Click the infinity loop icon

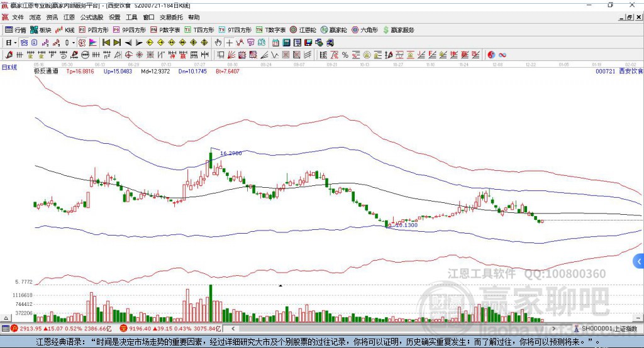(502, 55)
